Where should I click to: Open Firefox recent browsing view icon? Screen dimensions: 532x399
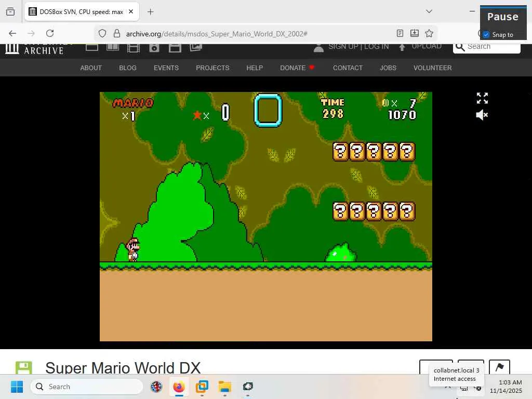pos(10,11)
